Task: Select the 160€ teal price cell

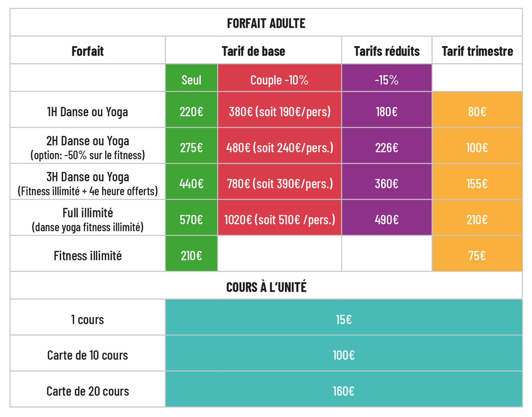Action: click(x=344, y=391)
